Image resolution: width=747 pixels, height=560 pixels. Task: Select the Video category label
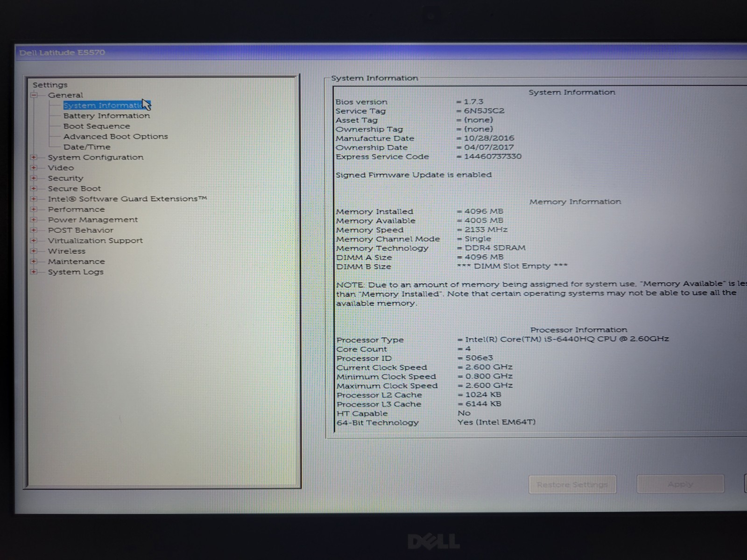(x=61, y=168)
